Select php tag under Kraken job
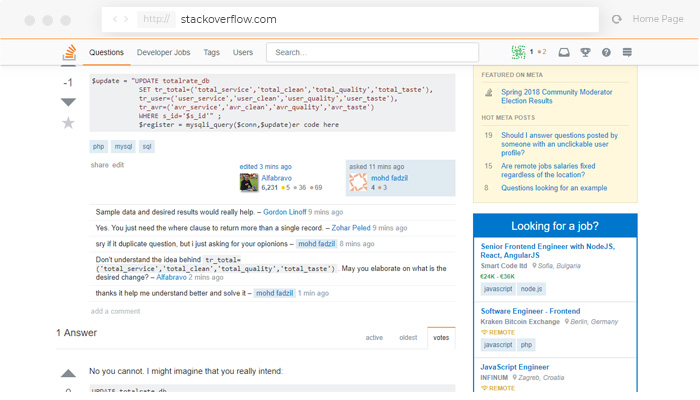Viewport: 700px width, 400px height. 526,345
